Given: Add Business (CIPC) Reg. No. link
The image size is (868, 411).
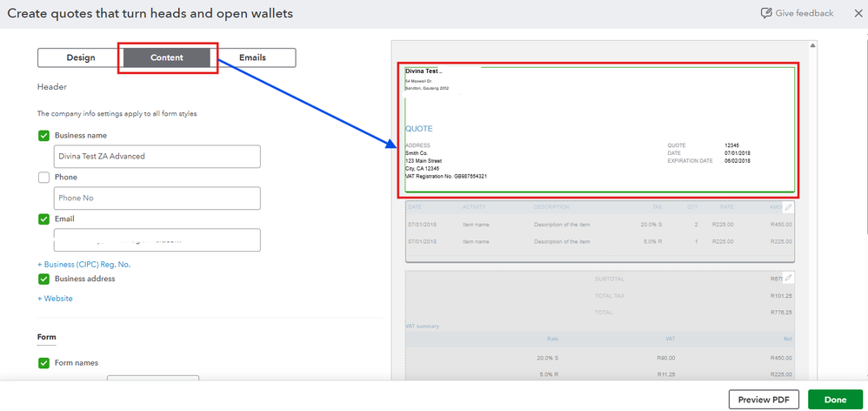Looking at the screenshot, I should tap(84, 265).
